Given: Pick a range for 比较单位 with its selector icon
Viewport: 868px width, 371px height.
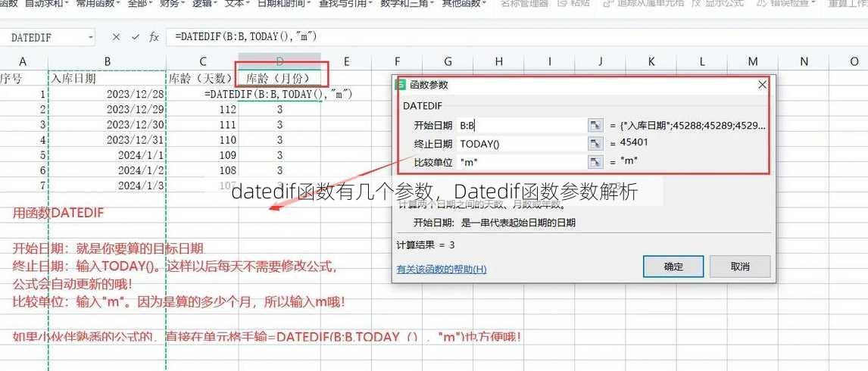Looking at the screenshot, I should 595,162.
